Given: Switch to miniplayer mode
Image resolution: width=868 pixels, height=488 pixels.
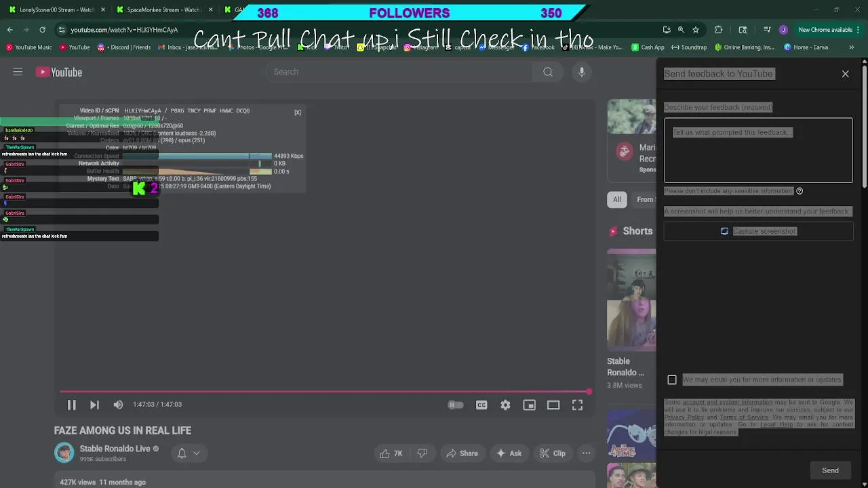Looking at the screenshot, I should click(530, 405).
